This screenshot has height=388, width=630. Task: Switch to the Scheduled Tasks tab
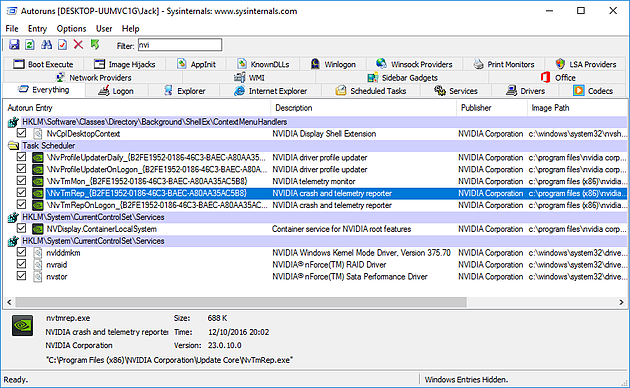[x=371, y=91]
